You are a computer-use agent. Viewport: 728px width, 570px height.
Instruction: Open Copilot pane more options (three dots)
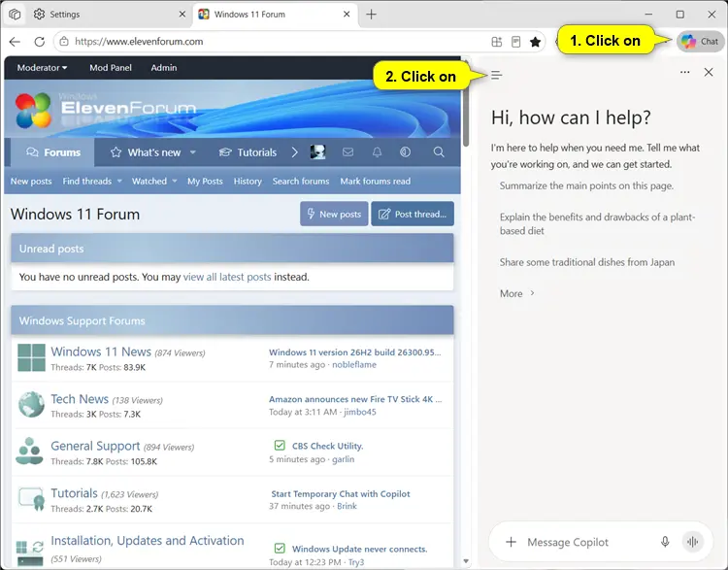tap(685, 73)
